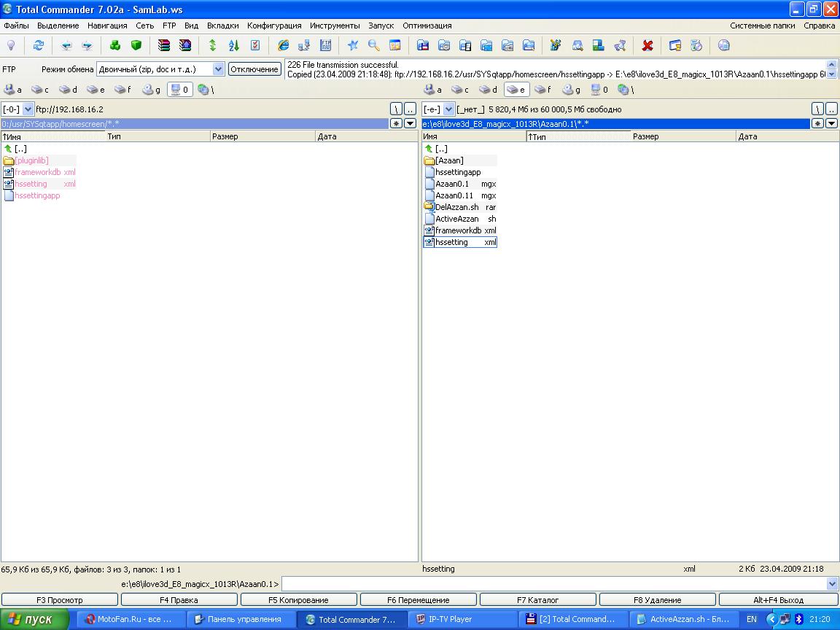Open the FTP menu
Viewport: 840px width, 630px height.
click(x=169, y=26)
